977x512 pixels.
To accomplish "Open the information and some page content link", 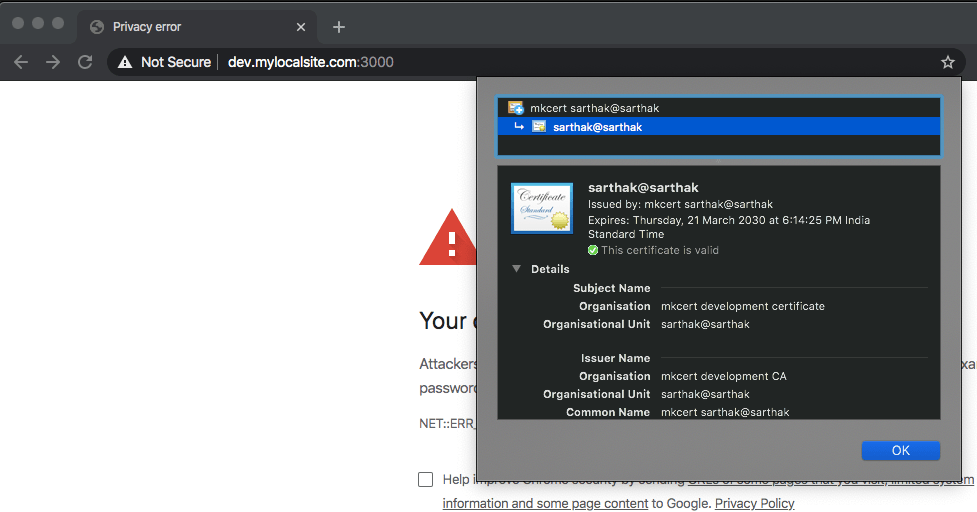I will (x=545, y=503).
